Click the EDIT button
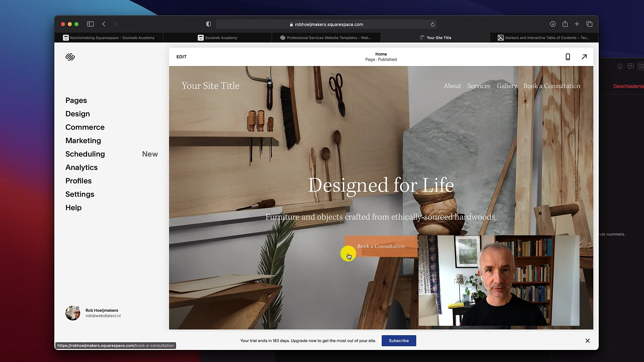The height and width of the screenshot is (362, 644). click(x=181, y=57)
